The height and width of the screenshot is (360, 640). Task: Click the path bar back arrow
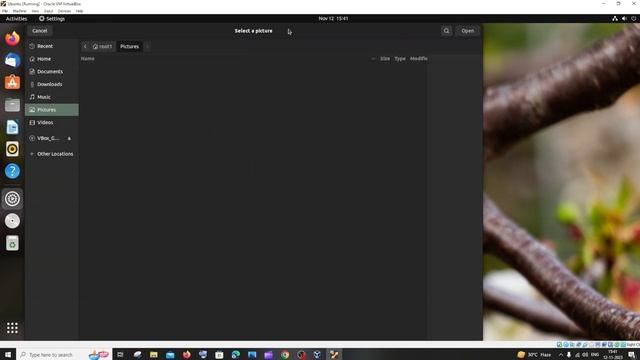tap(85, 47)
